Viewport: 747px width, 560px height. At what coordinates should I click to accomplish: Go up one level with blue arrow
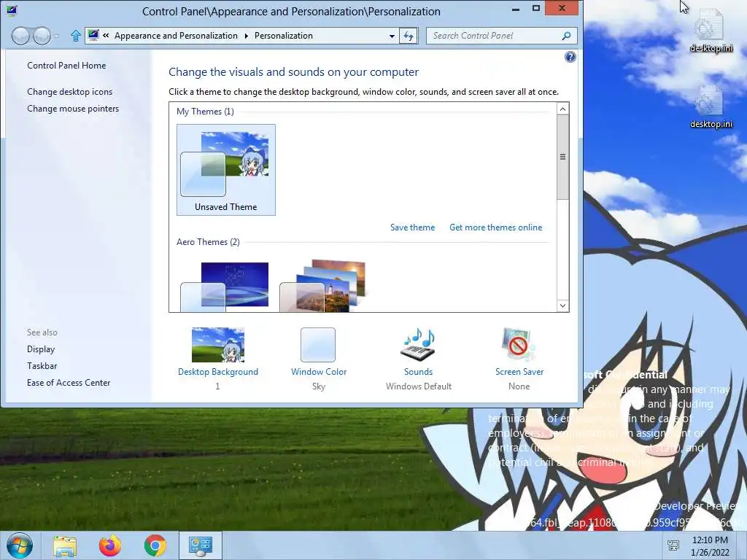click(x=75, y=36)
